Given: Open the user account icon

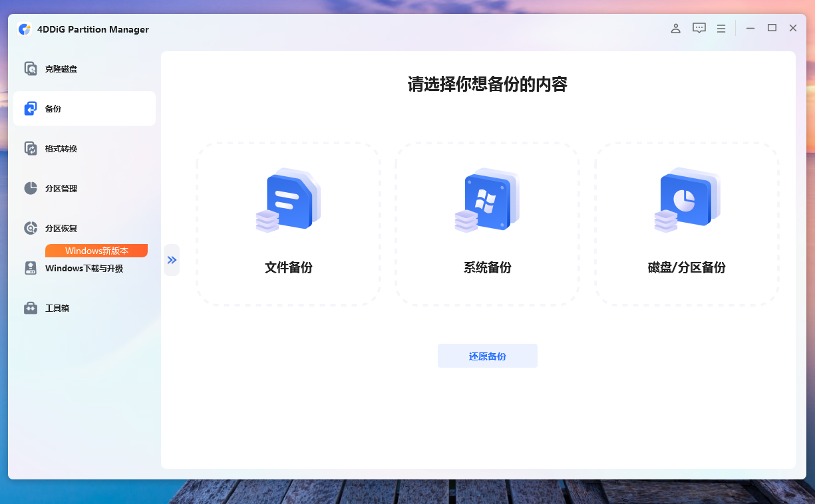Looking at the screenshot, I should point(675,28).
